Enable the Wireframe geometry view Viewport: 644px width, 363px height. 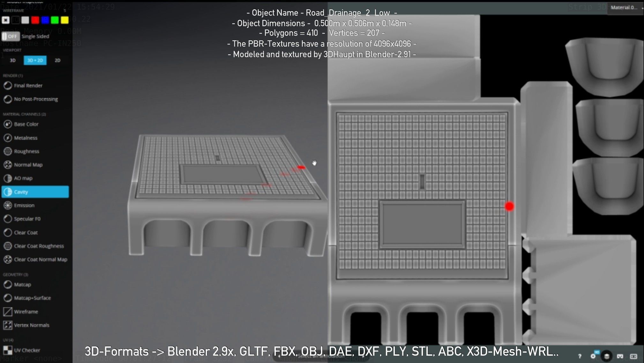(x=21, y=312)
